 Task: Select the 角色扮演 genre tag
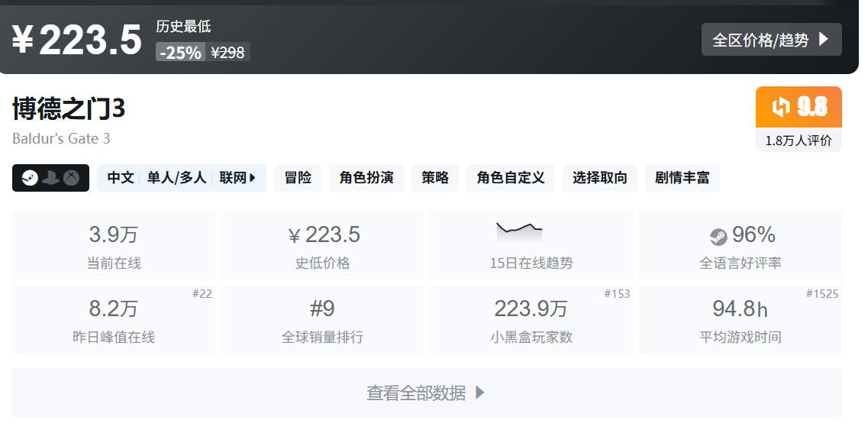point(366,178)
